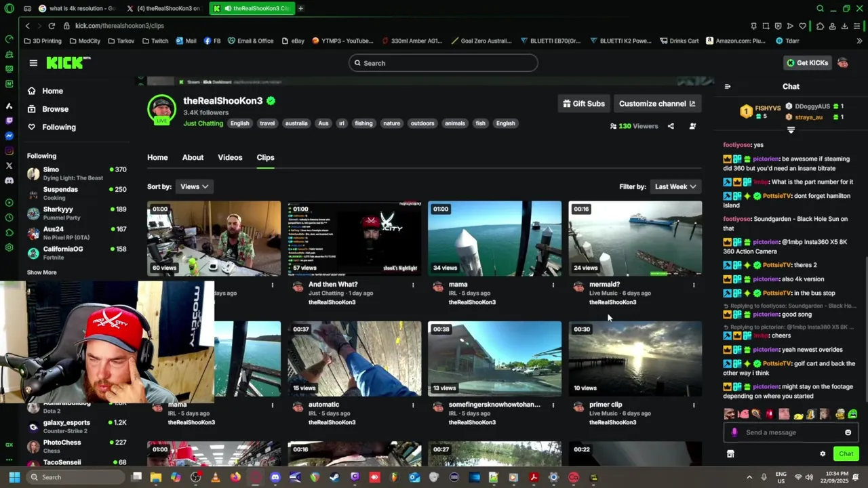Click the Get KICKs button
Screen dimensions: 868x488
coord(807,63)
